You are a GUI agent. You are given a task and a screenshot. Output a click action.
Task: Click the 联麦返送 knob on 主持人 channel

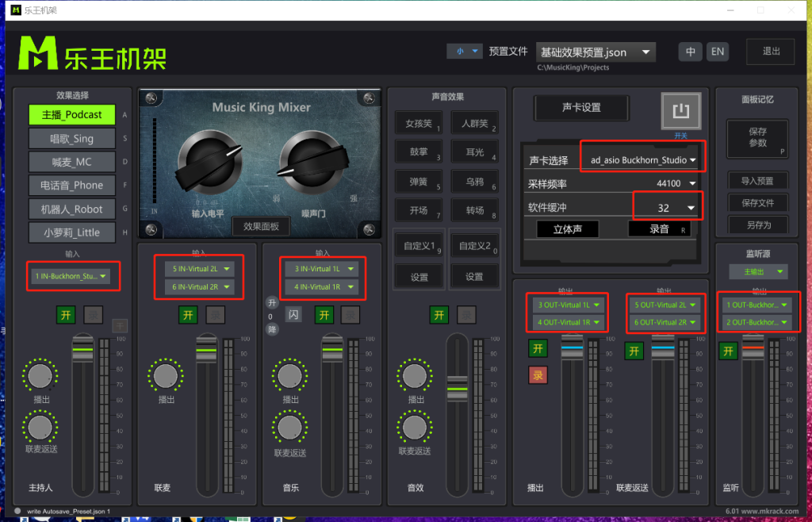pyautogui.click(x=40, y=428)
